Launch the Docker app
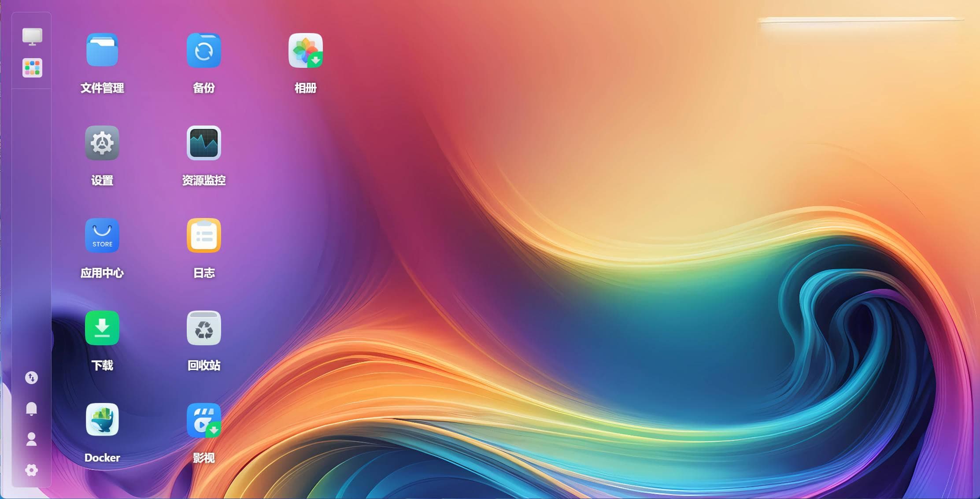 102,420
